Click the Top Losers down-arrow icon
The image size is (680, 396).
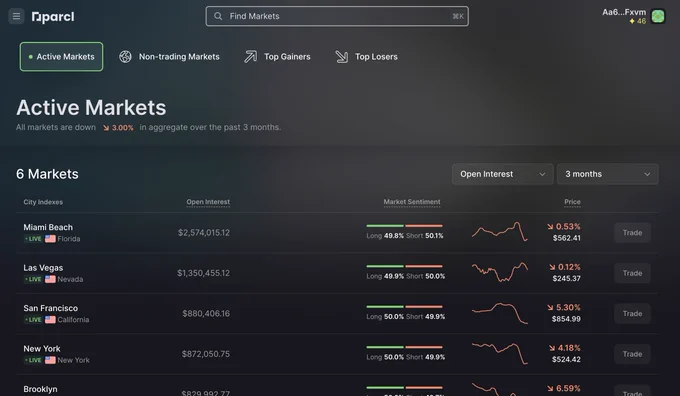[341, 57]
